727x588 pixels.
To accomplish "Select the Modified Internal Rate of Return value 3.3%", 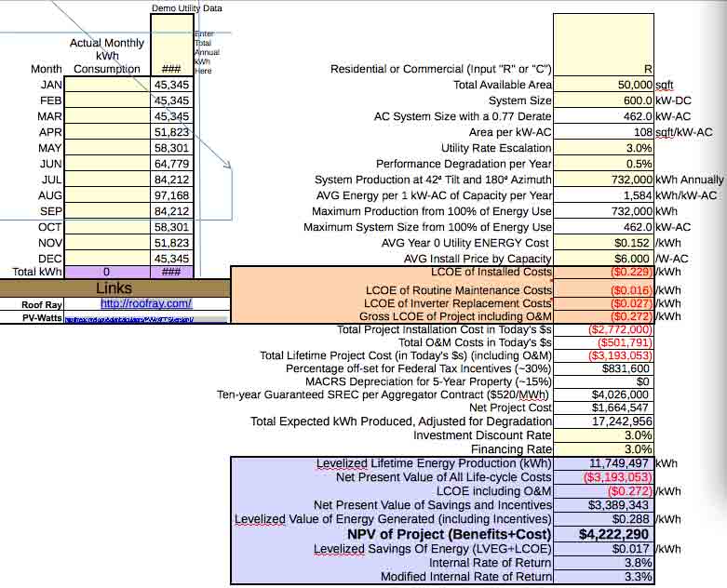I will click(x=603, y=577).
